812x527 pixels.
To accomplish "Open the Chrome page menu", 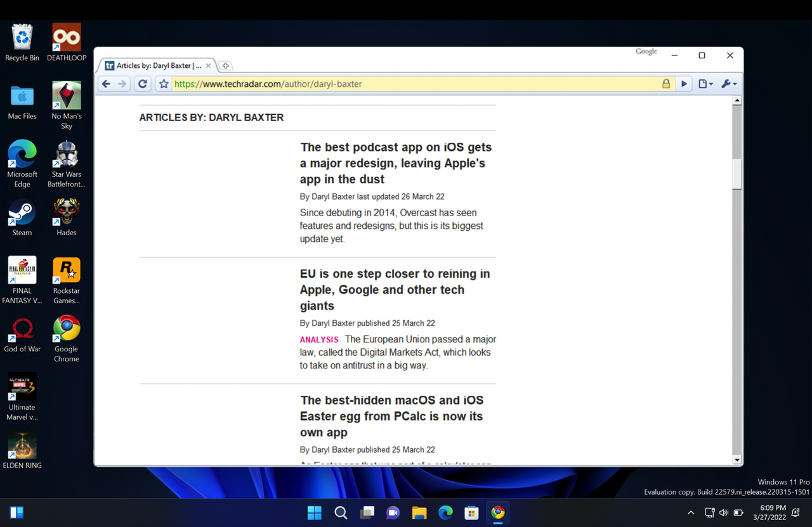I will tap(705, 84).
